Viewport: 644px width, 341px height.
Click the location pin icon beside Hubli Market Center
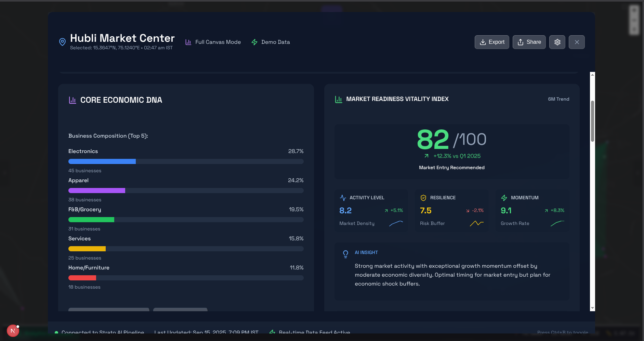[62, 41]
